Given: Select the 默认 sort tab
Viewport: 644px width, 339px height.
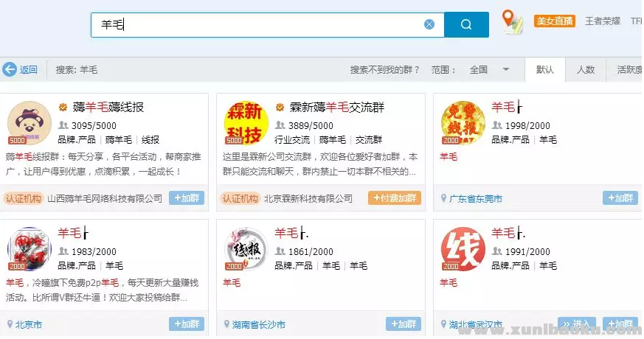Looking at the screenshot, I should point(545,70).
